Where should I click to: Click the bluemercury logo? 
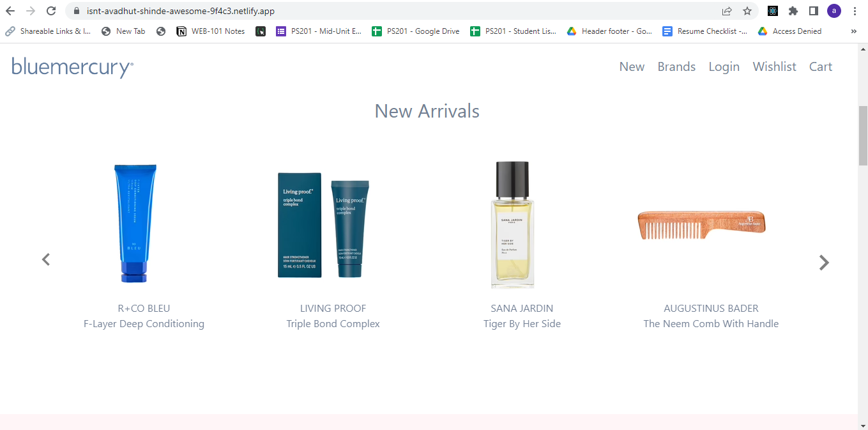tap(72, 67)
